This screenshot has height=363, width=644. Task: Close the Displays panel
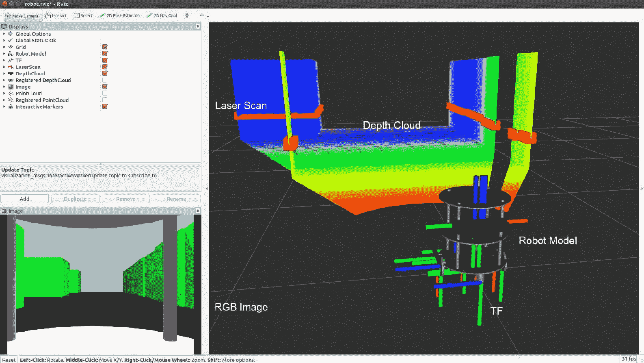click(x=198, y=26)
